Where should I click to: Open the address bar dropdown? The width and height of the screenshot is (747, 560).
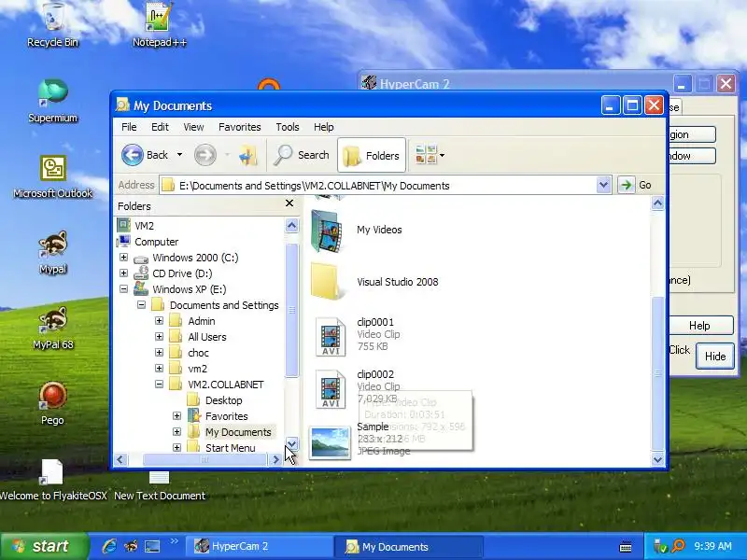[603, 185]
